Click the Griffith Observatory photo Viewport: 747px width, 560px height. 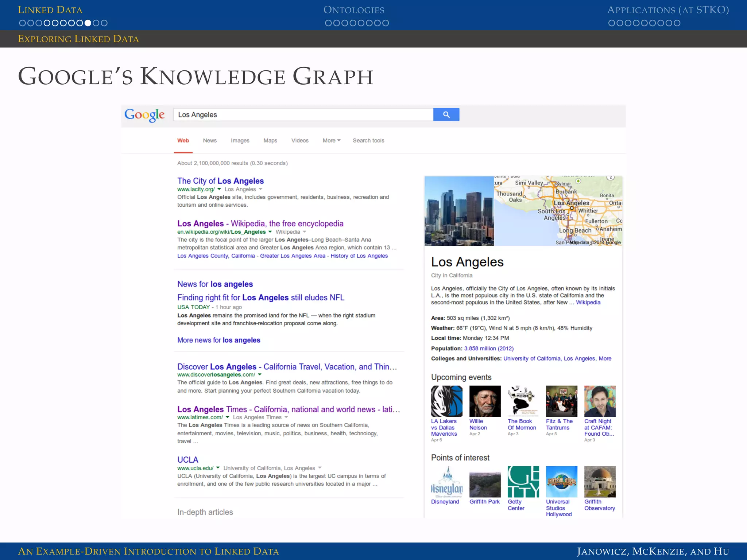(x=600, y=482)
